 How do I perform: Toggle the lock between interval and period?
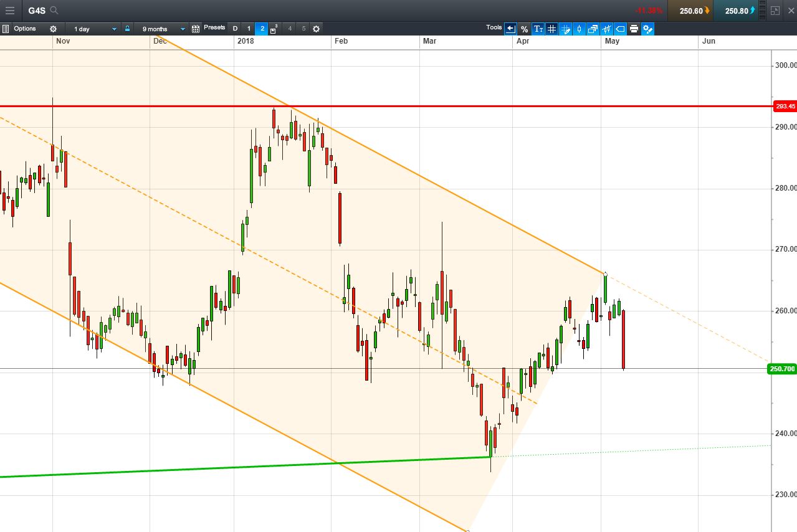tap(127, 29)
